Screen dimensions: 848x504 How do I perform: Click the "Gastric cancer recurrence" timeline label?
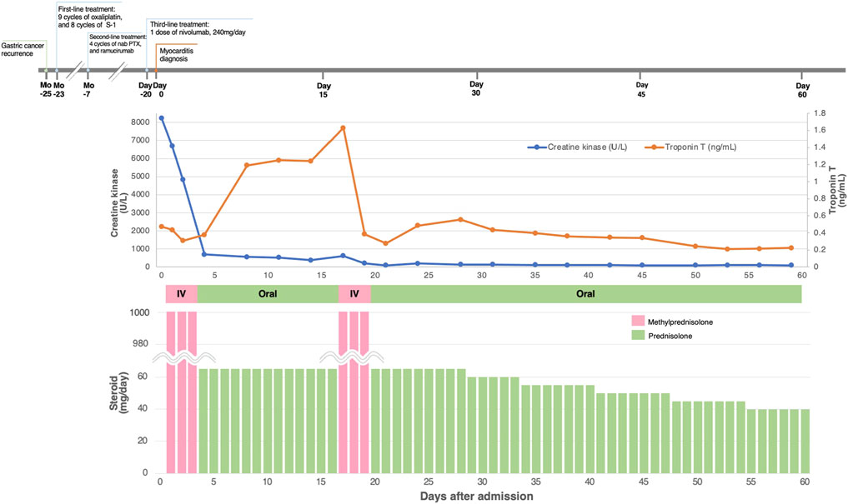pyautogui.click(x=23, y=50)
